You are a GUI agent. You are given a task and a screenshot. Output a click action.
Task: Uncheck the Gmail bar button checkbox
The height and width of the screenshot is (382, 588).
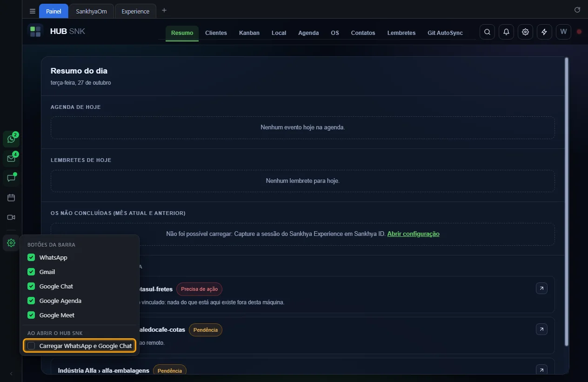[x=31, y=272]
